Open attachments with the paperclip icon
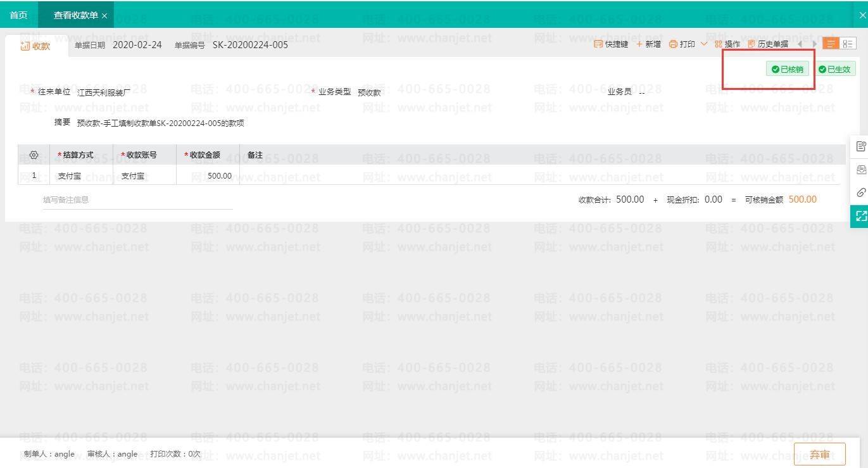 tap(860, 193)
